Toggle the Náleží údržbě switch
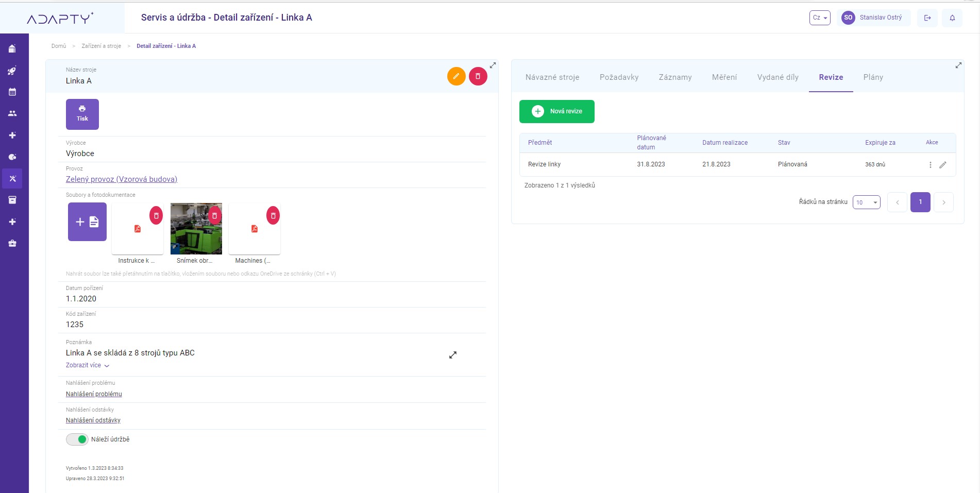Image resolution: width=980 pixels, height=493 pixels. [77, 439]
